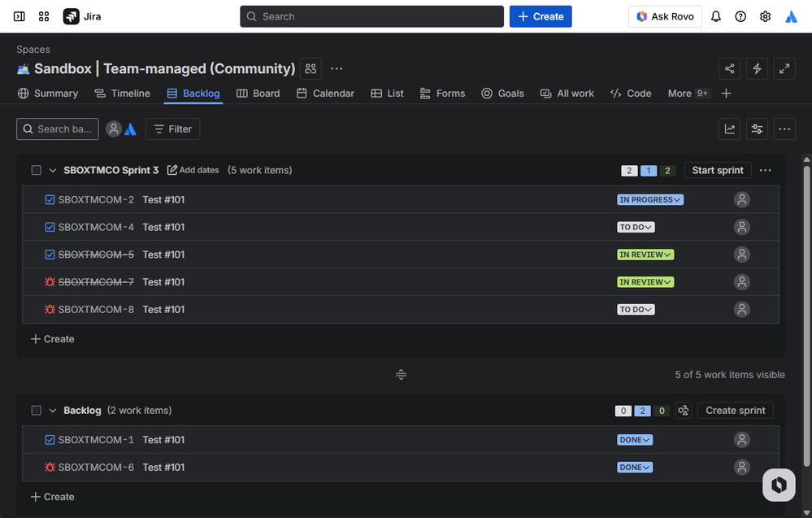This screenshot has width=812, height=518.
Task: Open Sprint 3 more-actions ellipsis
Action: (x=766, y=171)
